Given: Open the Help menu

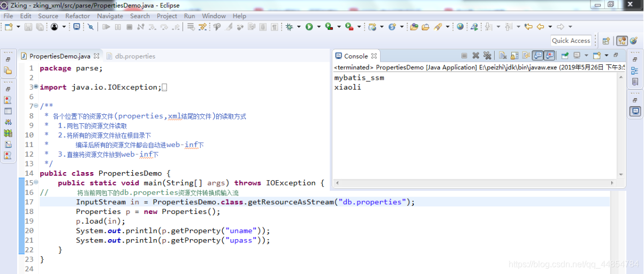Looking at the screenshot, I should [x=239, y=16].
